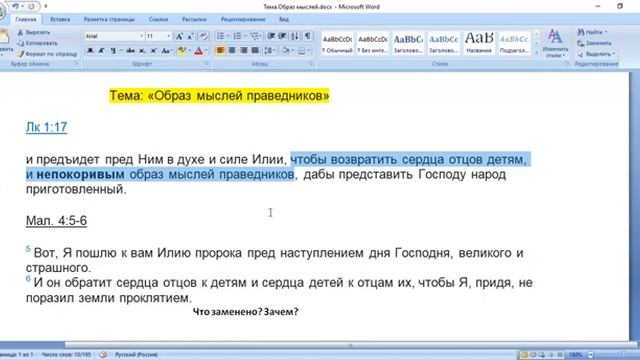Click the Numbering list icon
The height and width of the screenshot is (360, 640).
point(237,37)
